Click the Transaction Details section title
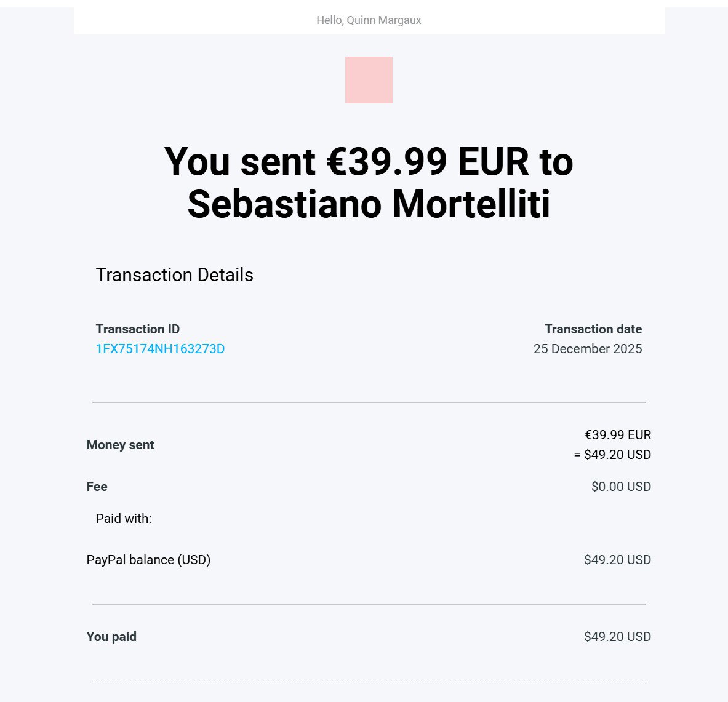The image size is (728, 702). click(x=174, y=275)
